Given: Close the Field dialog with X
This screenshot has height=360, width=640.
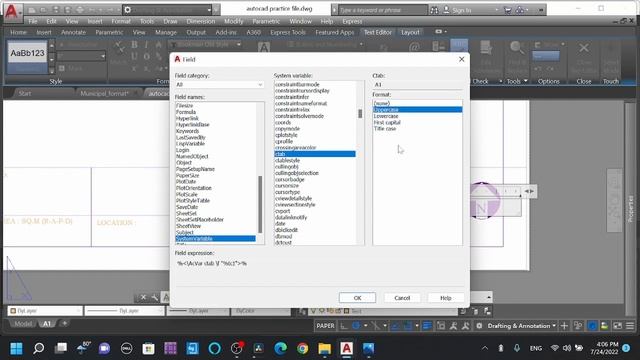Looking at the screenshot, I should [462, 59].
